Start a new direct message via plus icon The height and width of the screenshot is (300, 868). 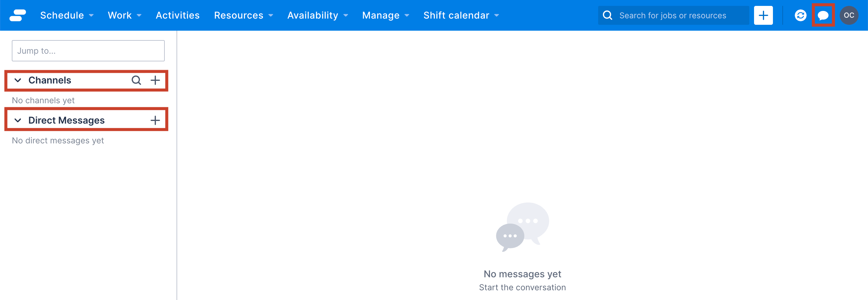point(155,120)
